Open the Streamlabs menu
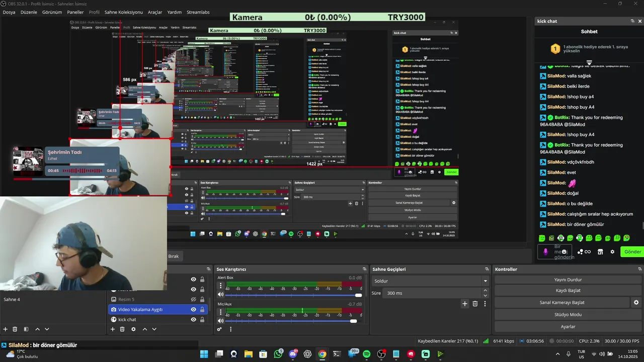 pyautogui.click(x=198, y=12)
